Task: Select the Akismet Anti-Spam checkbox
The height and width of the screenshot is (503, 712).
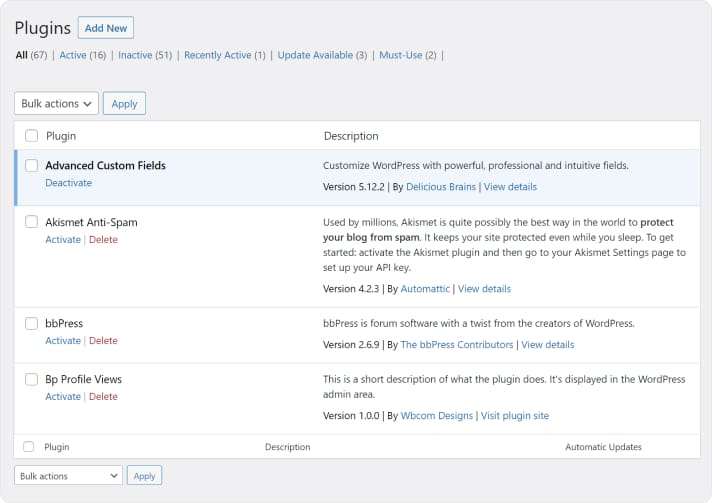Action: 31,222
